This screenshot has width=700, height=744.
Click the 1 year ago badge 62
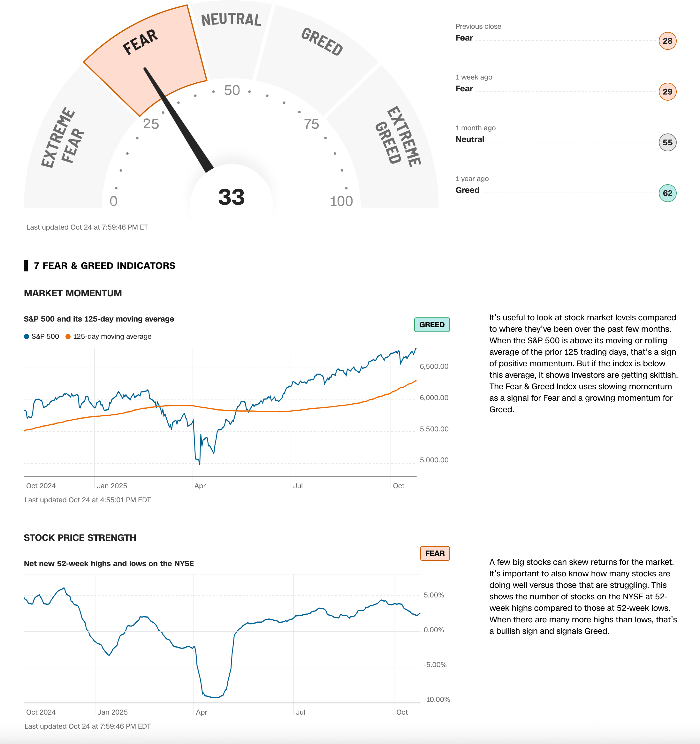pos(667,193)
